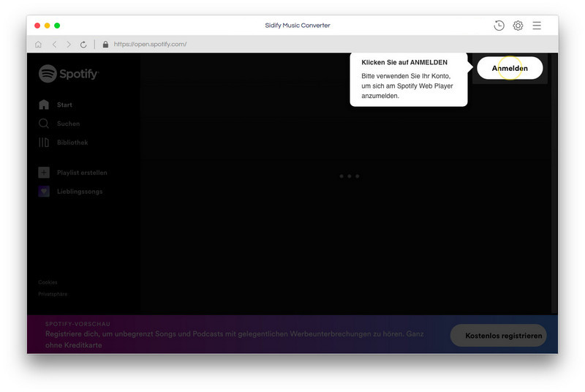This screenshot has height=392, width=585.
Task: Go to the home page icon
Action: click(x=38, y=45)
